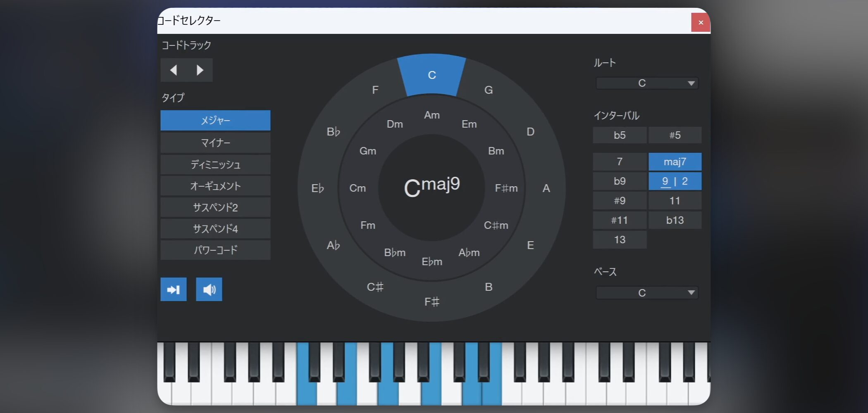Click the instrument input arrow icon

coord(173,290)
